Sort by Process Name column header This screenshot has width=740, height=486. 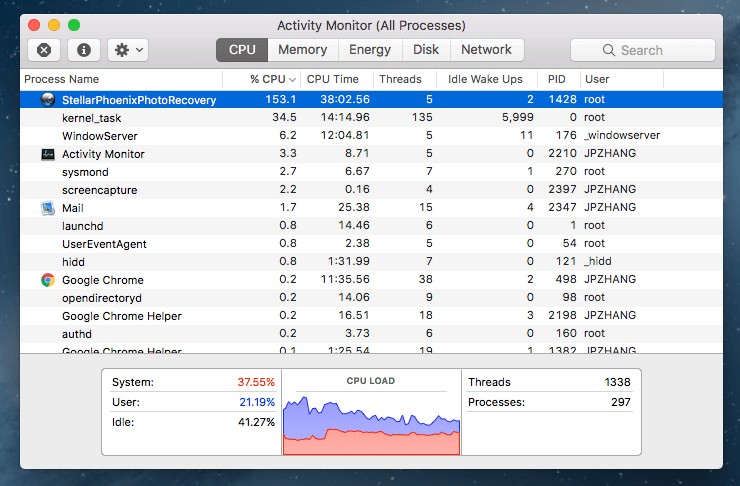pyautogui.click(x=61, y=79)
